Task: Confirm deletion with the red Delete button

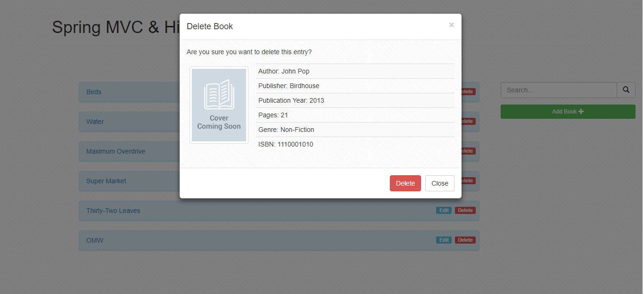Action: point(405,183)
